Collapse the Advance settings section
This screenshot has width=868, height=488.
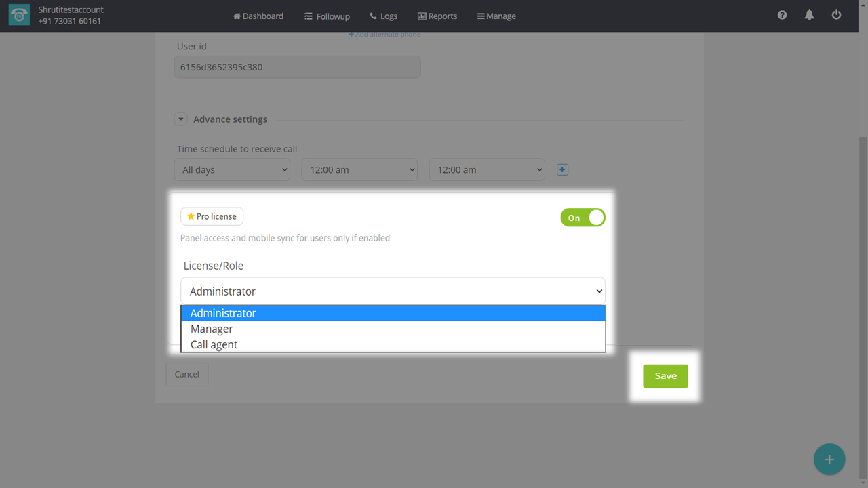coord(181,119)
